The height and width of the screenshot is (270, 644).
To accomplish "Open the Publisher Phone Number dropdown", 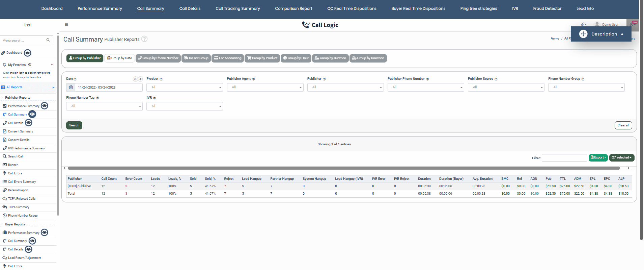I will tap(426, 87).
